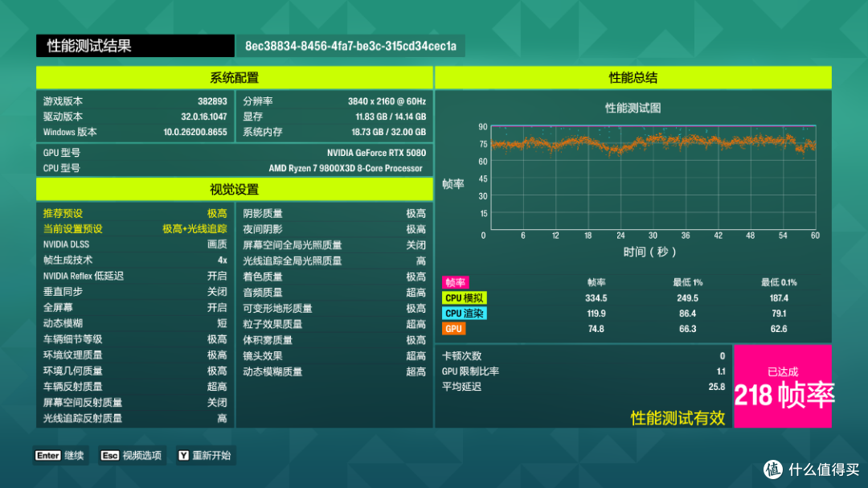The height and width of the screenshot is (488, 868).
Task: Select the 屏幕空间全局光照质量 row
Action: pyautogui.click(x=334, y=245)
